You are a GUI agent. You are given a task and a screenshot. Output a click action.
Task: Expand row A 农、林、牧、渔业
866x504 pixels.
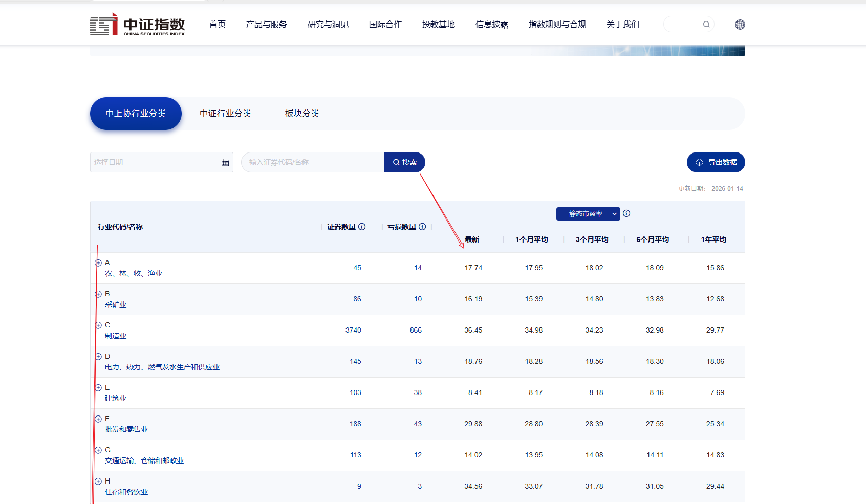click(98, 263)
